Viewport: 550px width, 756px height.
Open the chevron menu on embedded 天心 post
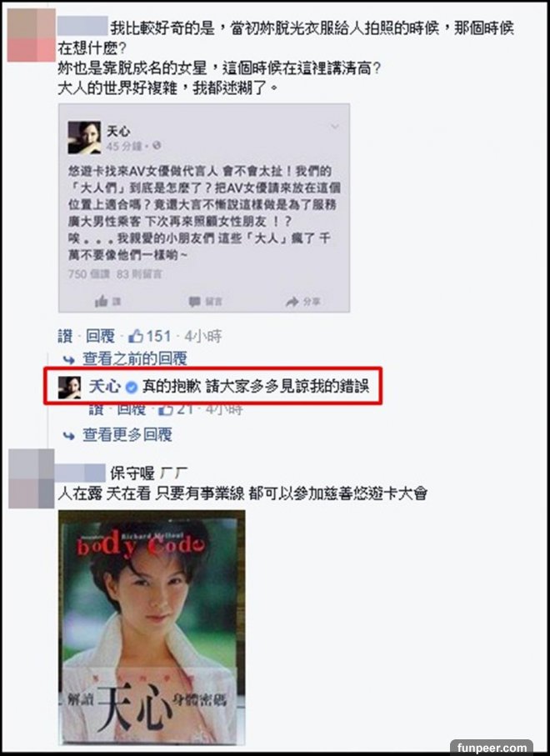[334, 127]
